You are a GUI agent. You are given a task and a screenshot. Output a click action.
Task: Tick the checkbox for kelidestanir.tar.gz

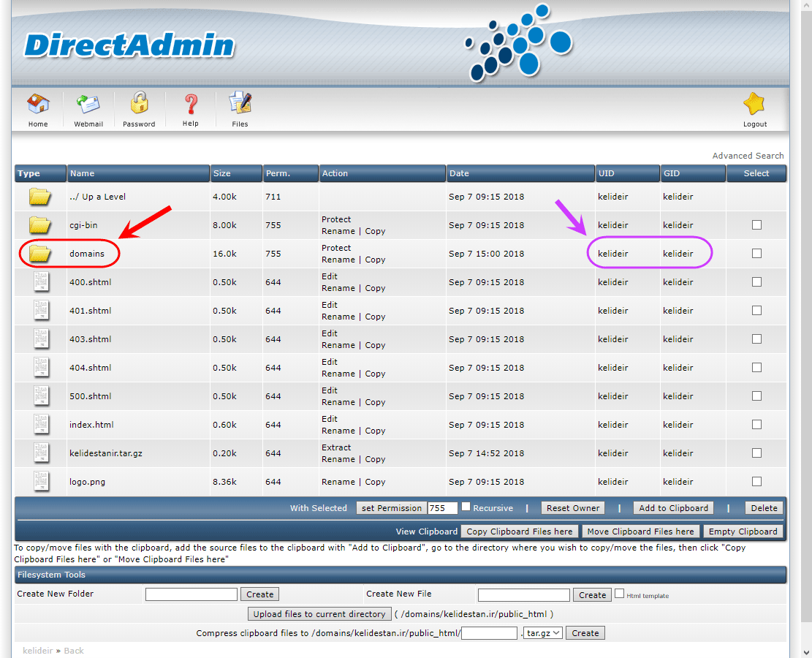(x=756, y=453)
